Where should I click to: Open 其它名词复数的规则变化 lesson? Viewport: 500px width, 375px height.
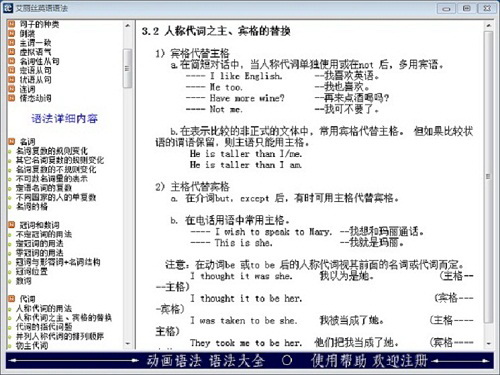60,160
